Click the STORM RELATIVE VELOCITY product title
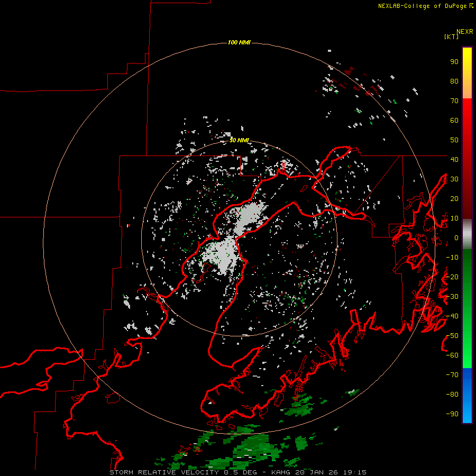Viewport: 476px width, 476px height. click(164, 472)
